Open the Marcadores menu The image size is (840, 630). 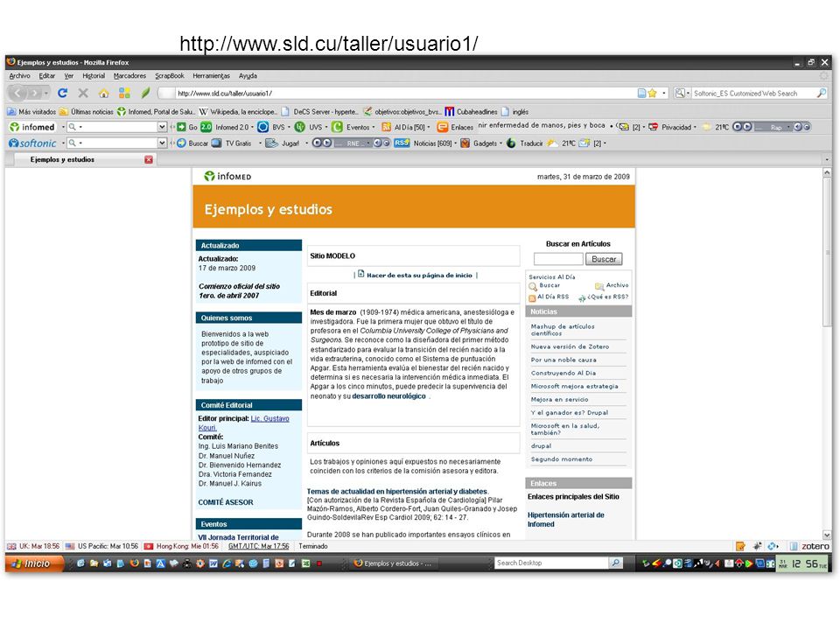coord(129,76)
